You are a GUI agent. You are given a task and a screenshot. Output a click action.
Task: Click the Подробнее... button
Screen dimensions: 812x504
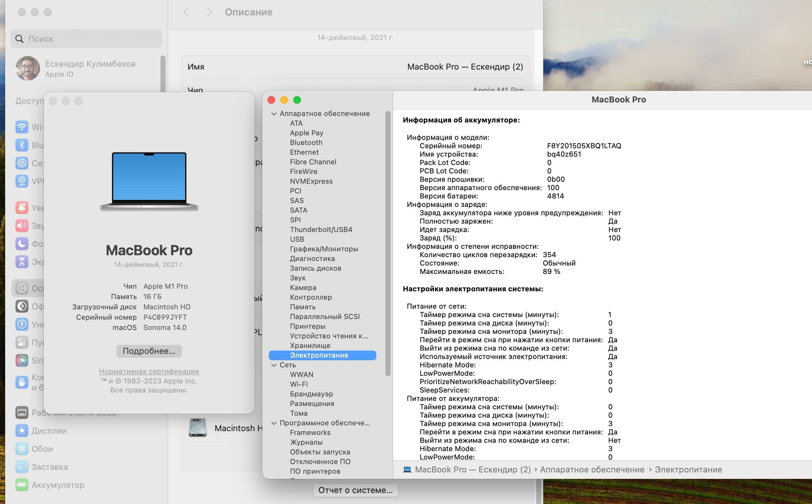(x=149, y=351)
